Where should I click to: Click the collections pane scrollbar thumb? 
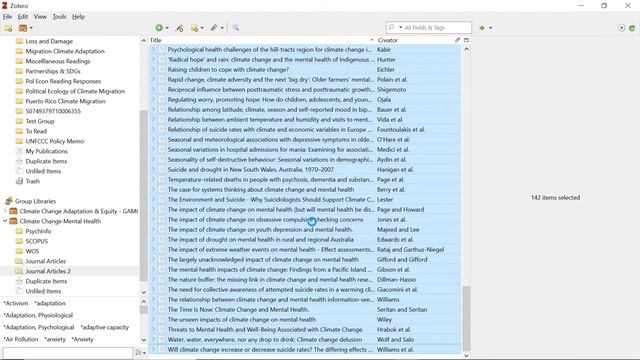click(143, 195)
